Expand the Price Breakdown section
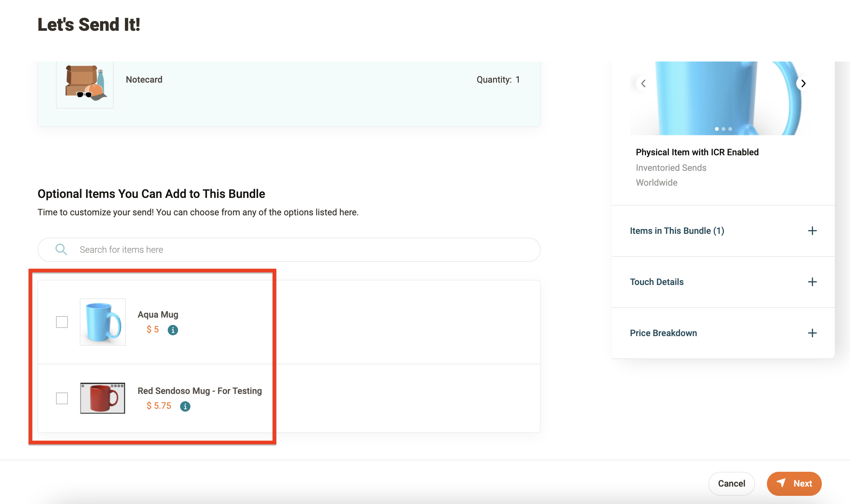The height and width of the screenshot is (504, 850). click(812, 333)
